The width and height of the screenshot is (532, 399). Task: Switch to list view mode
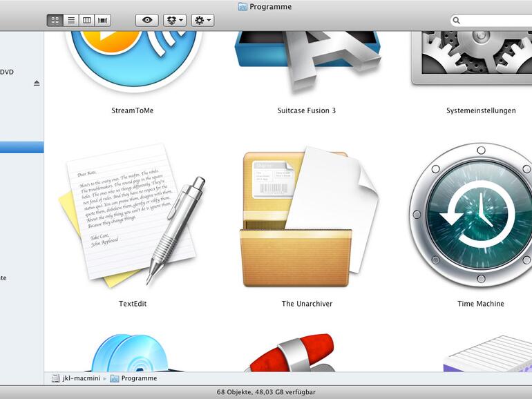(x=71, y=20)
